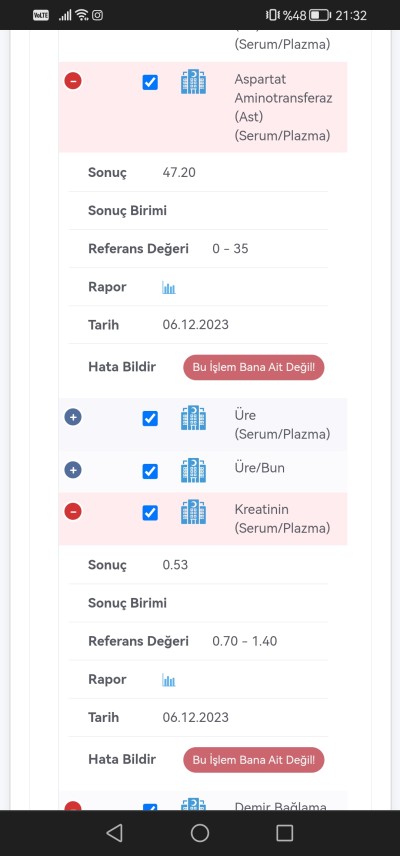Image resolution: width=400 pixels, height=856 pixels.
Task: Open recent apps with the square button
Action: pyautogui.click(x=285, y=833)
